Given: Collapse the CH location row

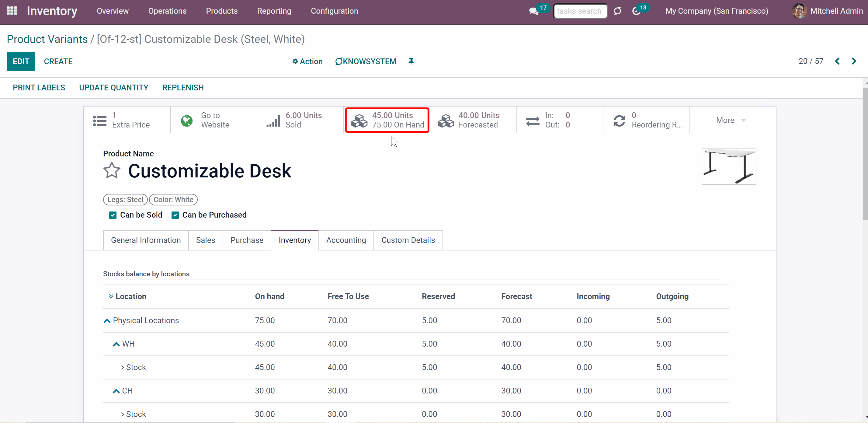Looking at the screenshot, I should click(116, 391).
